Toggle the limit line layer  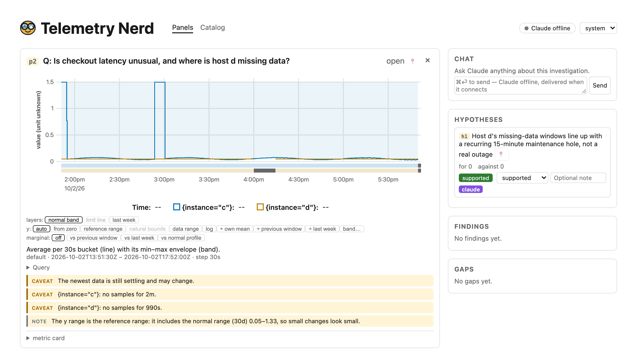pyautogui.click(x=96, y=220)
